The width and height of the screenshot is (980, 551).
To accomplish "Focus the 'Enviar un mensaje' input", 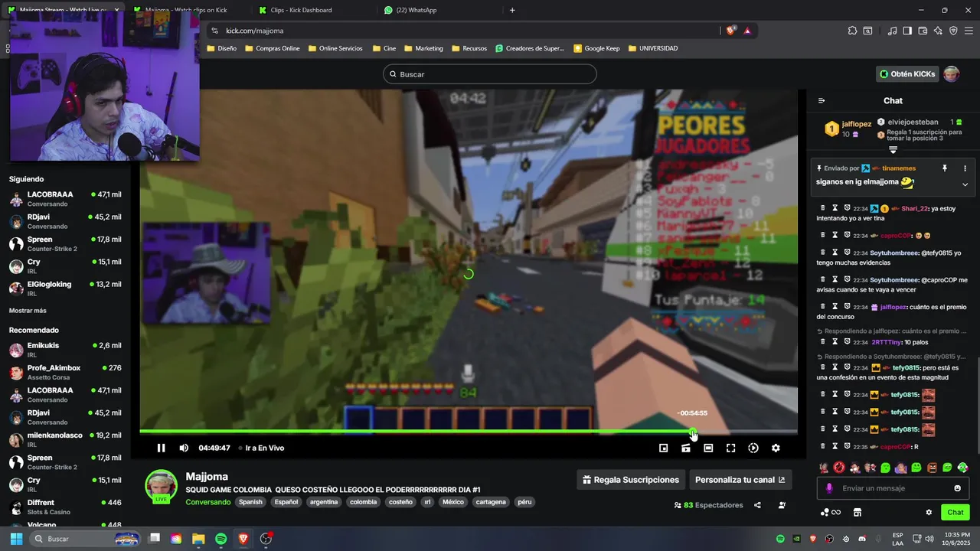I will pos(893,488).
